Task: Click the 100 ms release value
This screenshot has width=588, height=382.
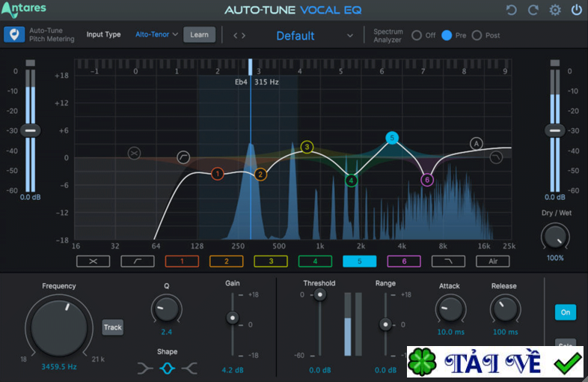Action: pos(506,332)
